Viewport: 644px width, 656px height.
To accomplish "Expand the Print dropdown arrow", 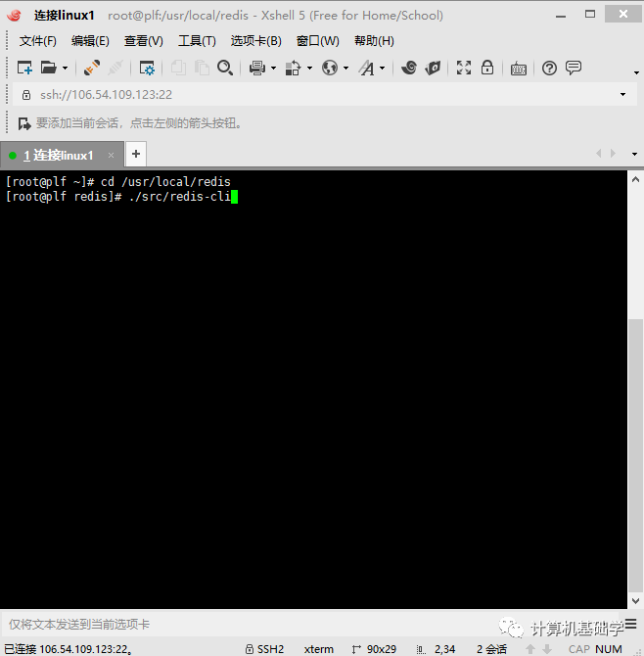I will 273,68.
